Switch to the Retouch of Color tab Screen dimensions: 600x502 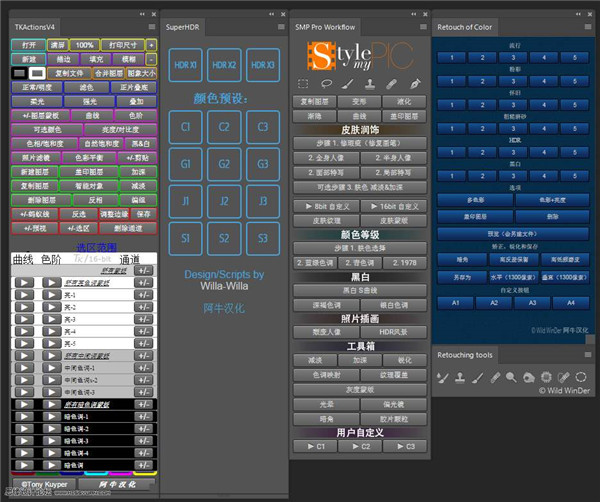(465, 27)
